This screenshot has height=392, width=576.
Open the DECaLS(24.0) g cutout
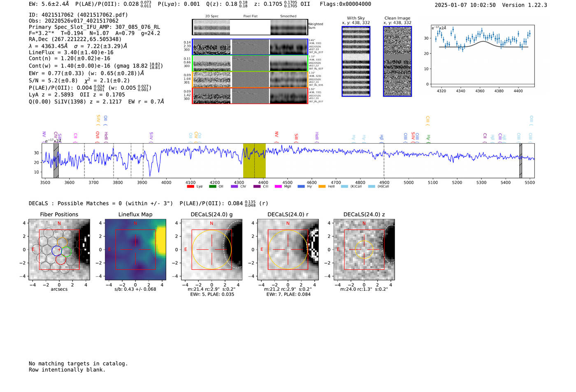[211, 249]
